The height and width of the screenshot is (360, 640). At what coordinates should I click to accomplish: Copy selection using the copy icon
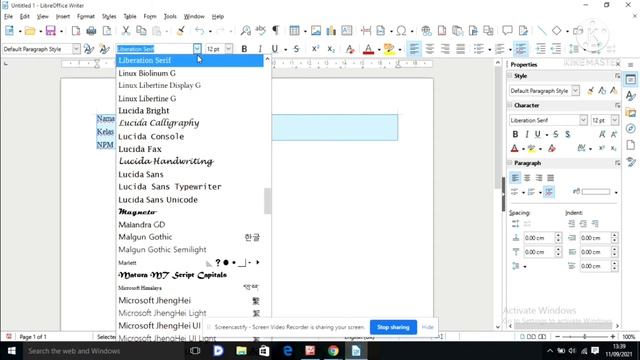pyautogui.click(x=141, y=31)
